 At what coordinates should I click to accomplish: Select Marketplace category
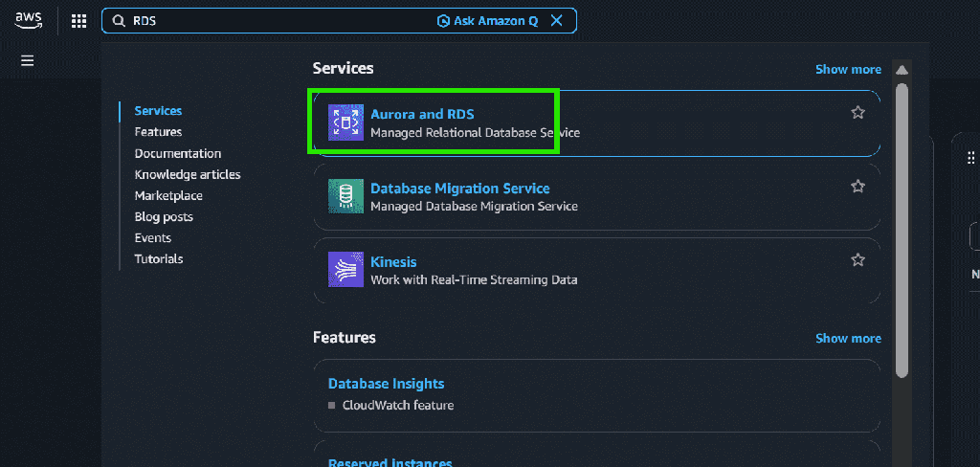(x=168, y=195)
